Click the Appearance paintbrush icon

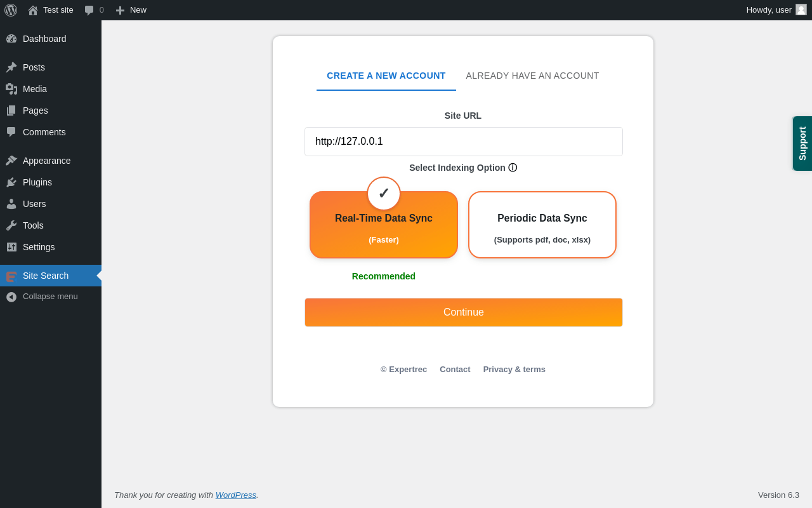[11, 161]
